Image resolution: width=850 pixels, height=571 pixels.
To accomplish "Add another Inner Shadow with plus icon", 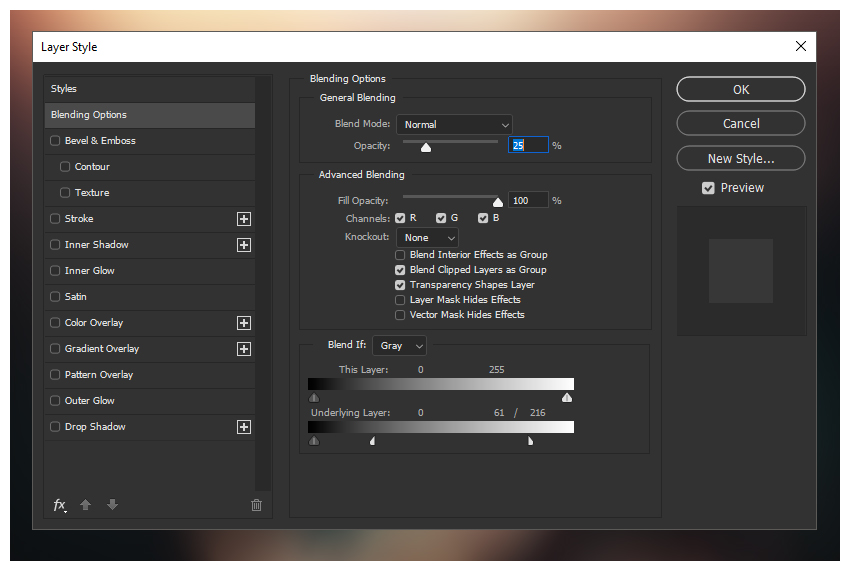I will [244, 245].
